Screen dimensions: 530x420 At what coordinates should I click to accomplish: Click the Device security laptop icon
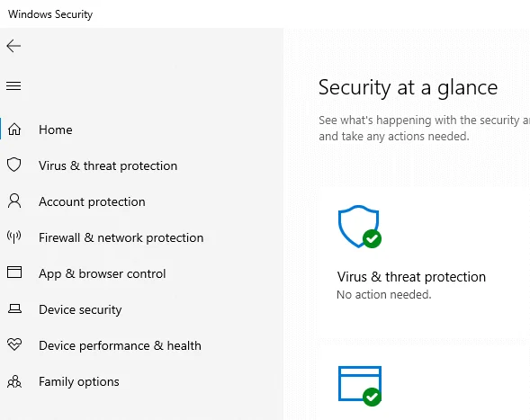14,308
